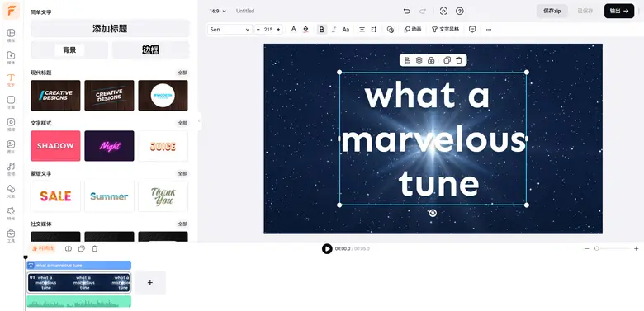Image resolution: width=644 pixels, height=311 pixels.
Task: Toggle italic formatting
Action: (334, 30)
